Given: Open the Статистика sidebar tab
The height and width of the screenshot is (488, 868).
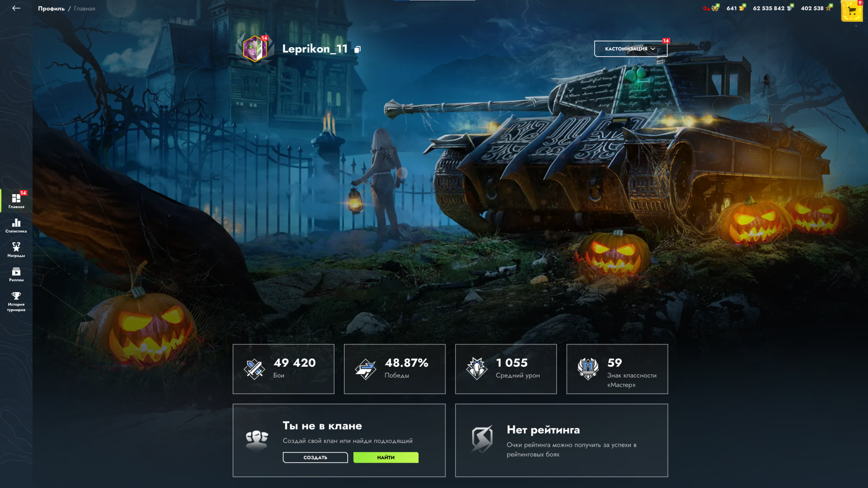Looking at the screenshot, I should coord(16,226).
